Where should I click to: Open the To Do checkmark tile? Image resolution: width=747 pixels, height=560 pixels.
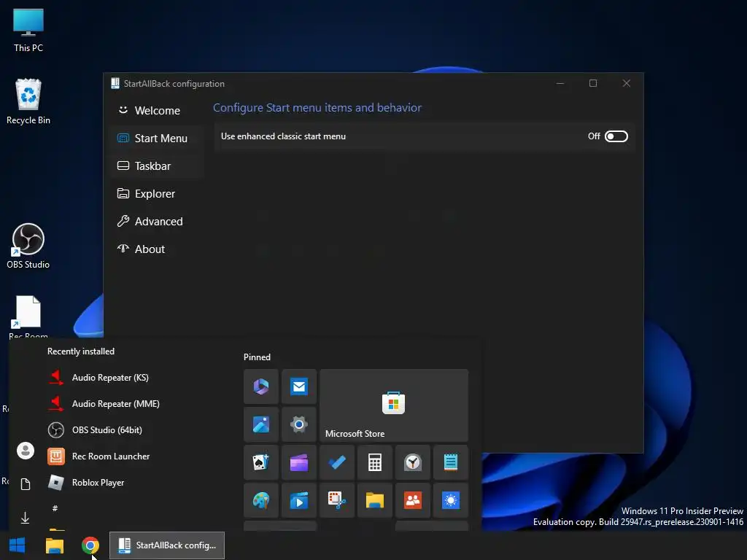point(337,462)
